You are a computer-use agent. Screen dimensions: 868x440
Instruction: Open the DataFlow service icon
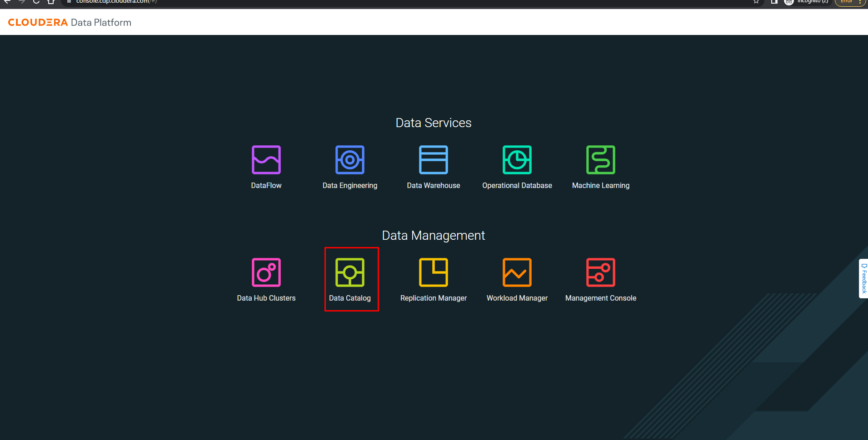(x=266, y=160)
